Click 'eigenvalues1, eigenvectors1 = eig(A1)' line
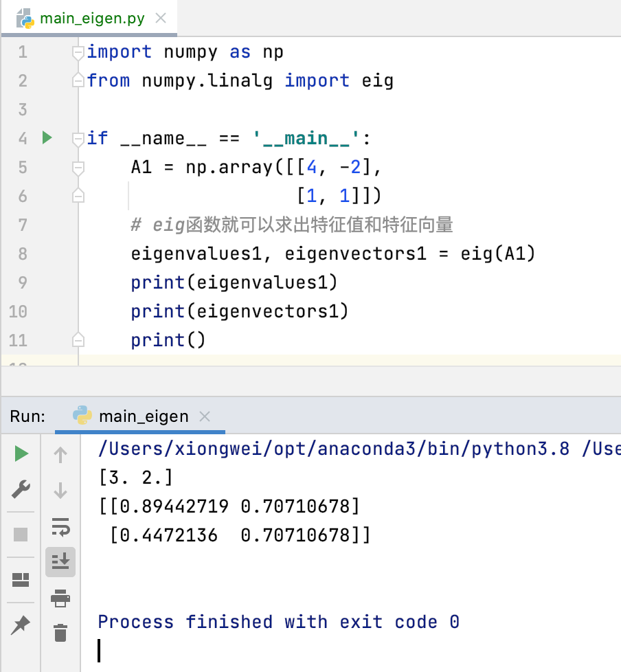 tap(333, 254)
